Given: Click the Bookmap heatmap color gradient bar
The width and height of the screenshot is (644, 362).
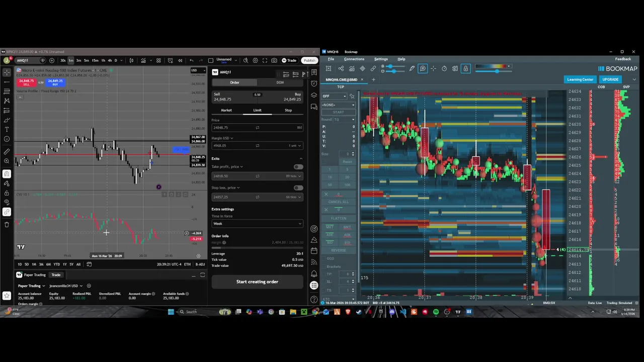Looking at the screenshot, I should [x=493, y=66].
